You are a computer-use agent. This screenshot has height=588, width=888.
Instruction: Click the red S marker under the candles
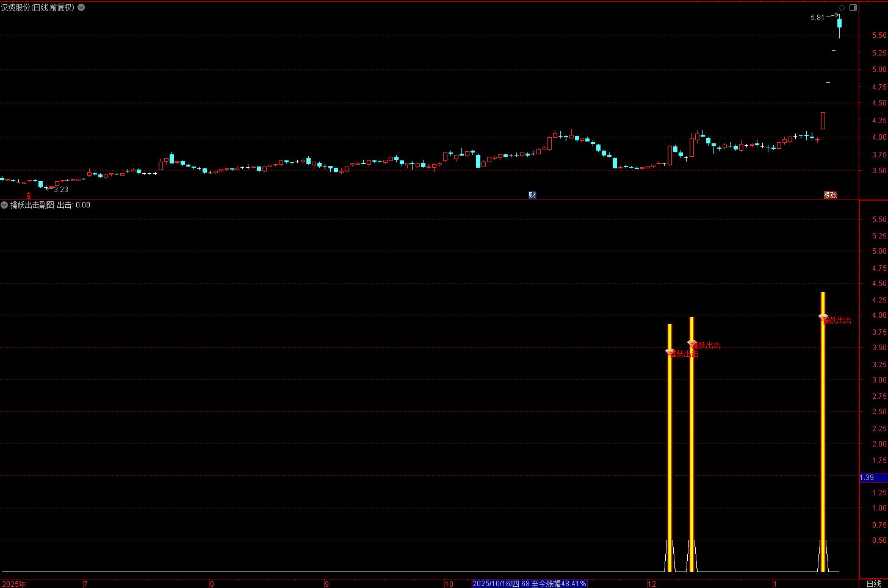pos(28,196)
